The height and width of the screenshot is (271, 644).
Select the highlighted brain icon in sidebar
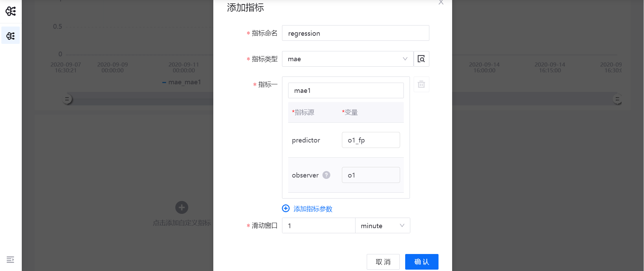pos(11,36)
